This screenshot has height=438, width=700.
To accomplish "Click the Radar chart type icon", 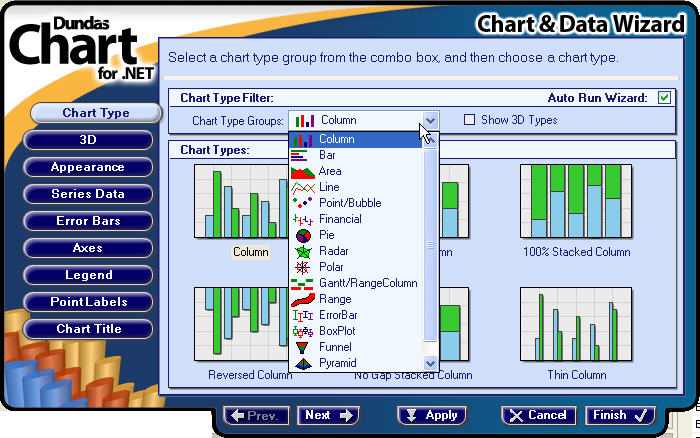I will 303,251.
